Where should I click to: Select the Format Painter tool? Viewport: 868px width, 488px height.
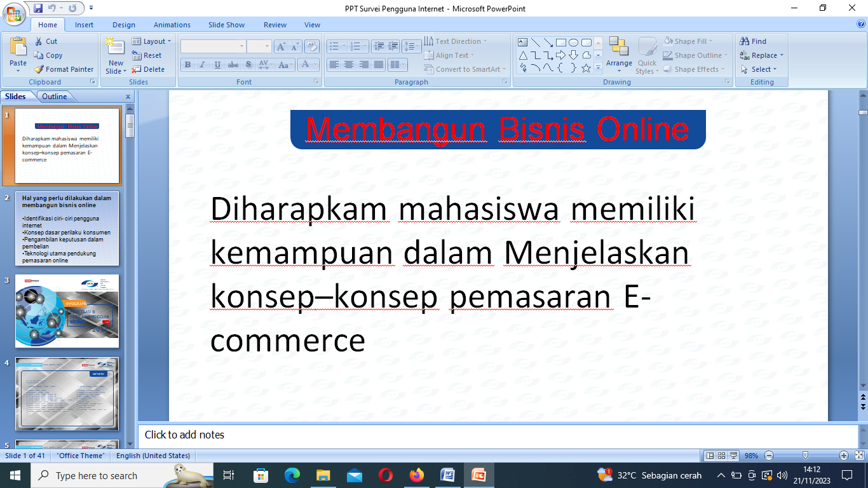64,69
